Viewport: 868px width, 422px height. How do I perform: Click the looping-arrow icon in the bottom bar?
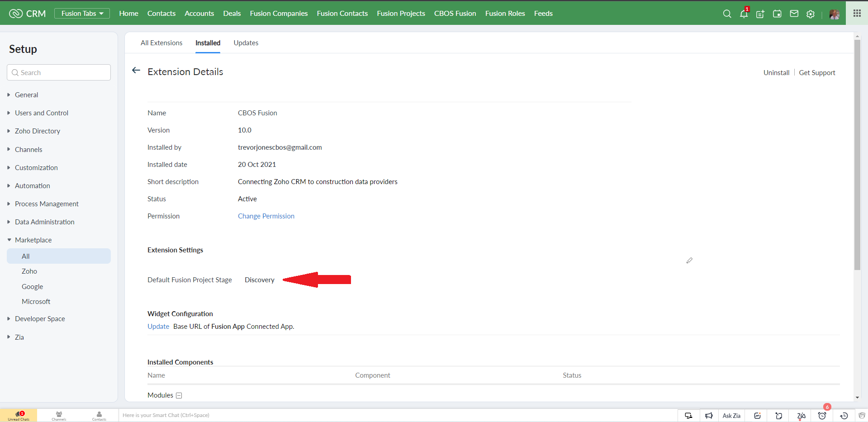tap(778, 416)
